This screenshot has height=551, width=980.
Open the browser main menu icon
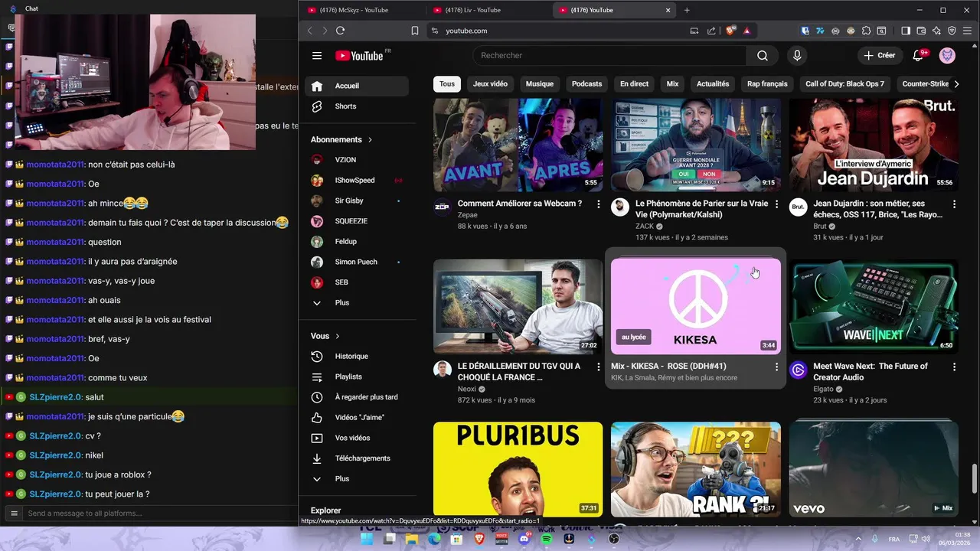tap(968, 31)
